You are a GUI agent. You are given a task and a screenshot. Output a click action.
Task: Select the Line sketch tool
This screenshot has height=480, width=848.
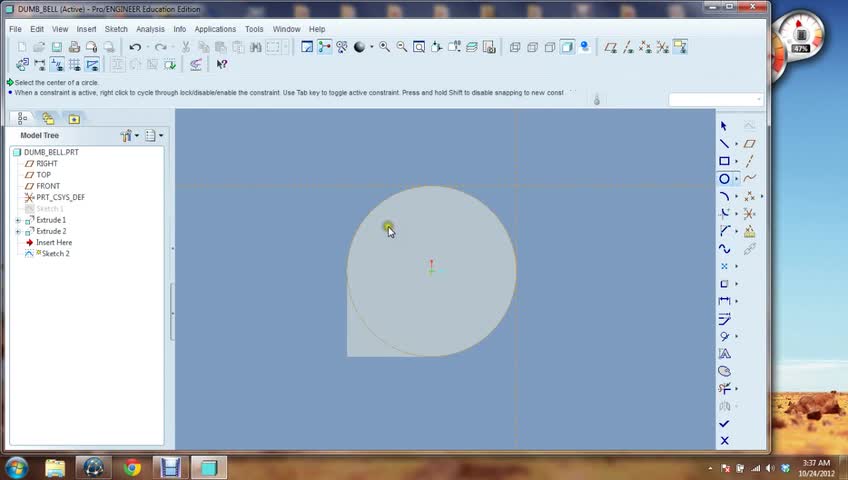[724, 144]
